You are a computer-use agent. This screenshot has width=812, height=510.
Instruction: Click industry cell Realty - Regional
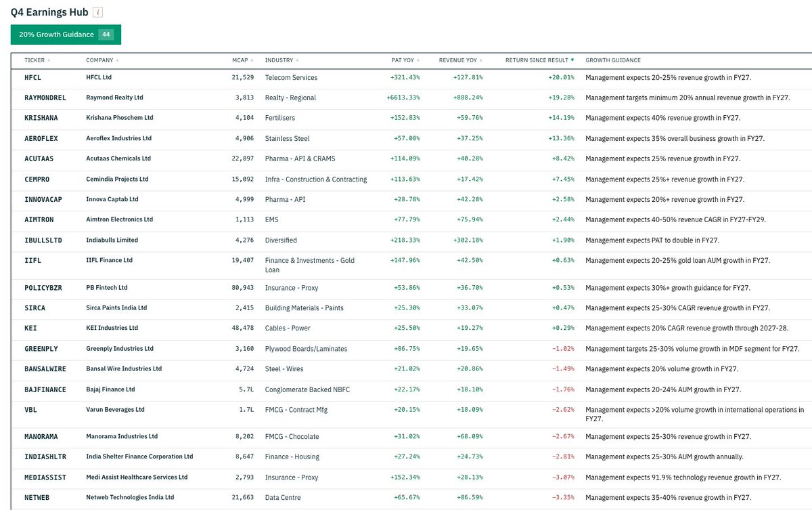point(290,98)
